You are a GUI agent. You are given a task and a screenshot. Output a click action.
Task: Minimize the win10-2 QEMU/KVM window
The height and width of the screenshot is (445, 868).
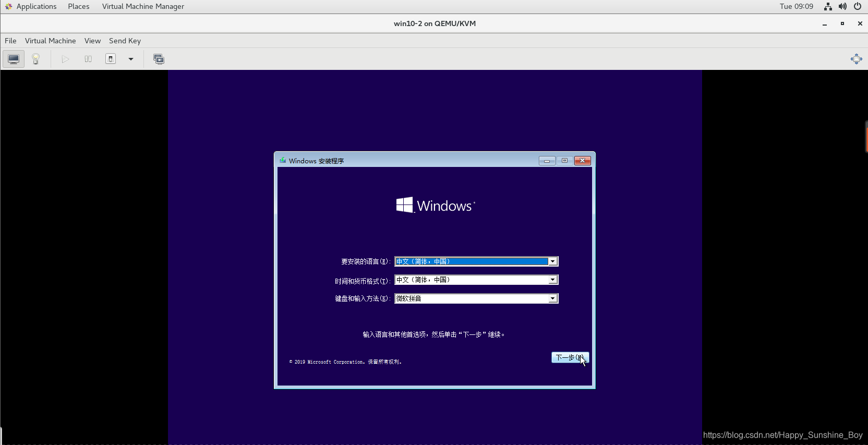point(825,23)
